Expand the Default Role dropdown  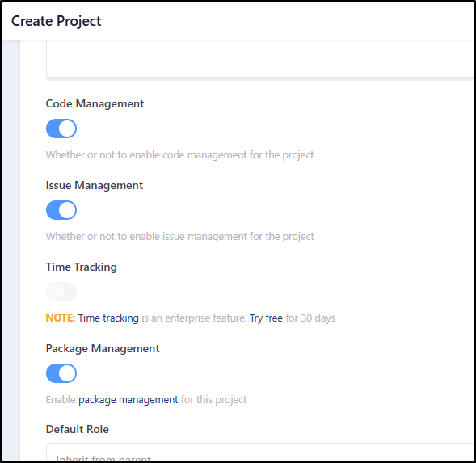(x=260, y=452)
